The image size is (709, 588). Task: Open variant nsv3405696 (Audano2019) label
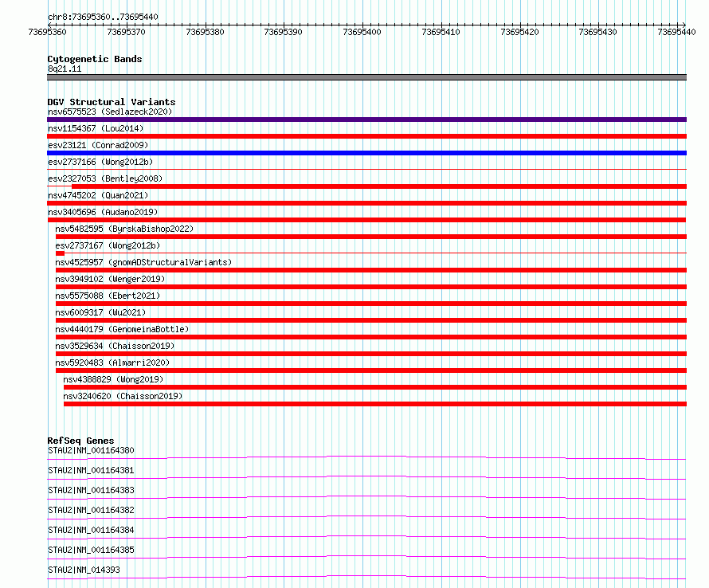point(103,212)
